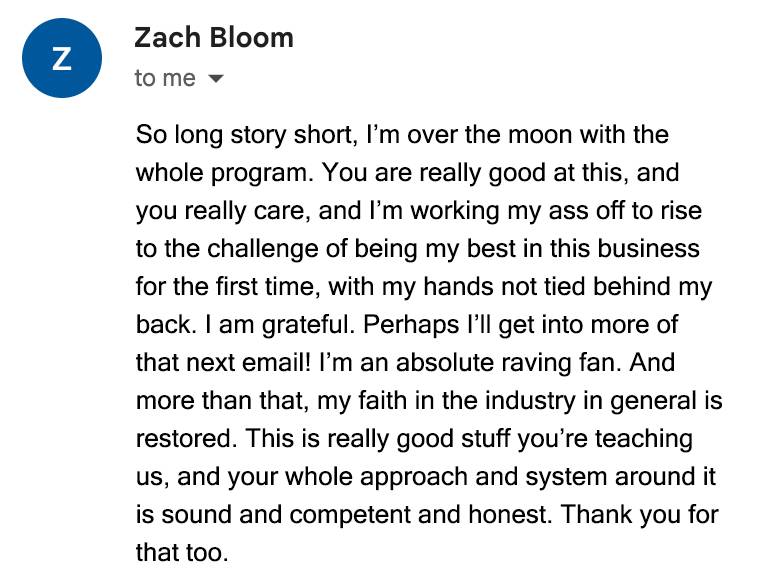Image resolution: width=760 pixels, height=585 pixels.
Task: Click the sentence "I am grateful."
Action: click(280, 325)
